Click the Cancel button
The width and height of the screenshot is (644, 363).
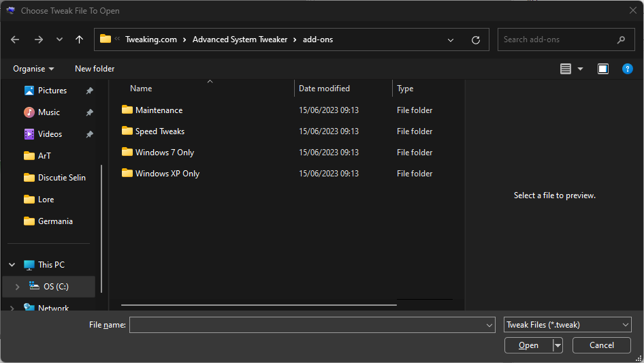coord(601,345)
